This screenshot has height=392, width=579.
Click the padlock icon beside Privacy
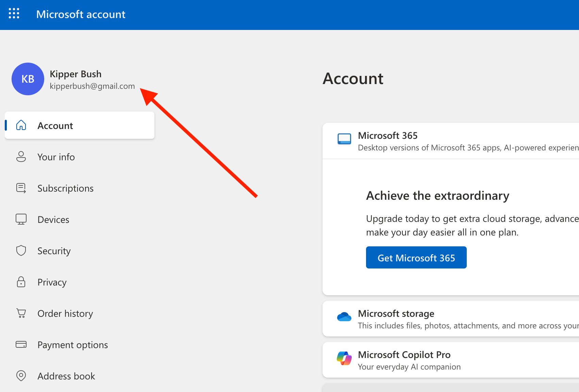[x=21, y=282]
